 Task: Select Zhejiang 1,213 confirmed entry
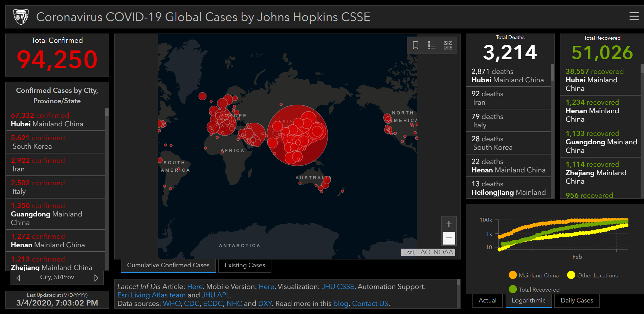55,262
